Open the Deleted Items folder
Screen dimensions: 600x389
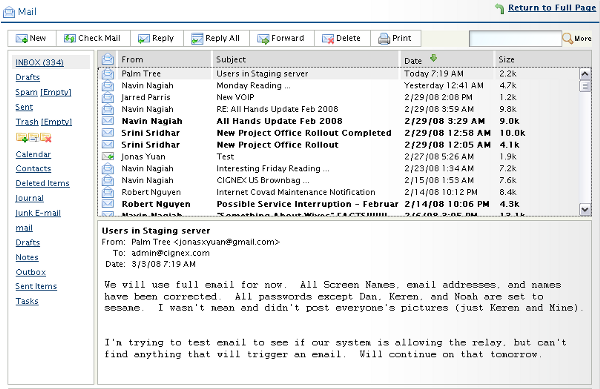[x=42, y=183]
